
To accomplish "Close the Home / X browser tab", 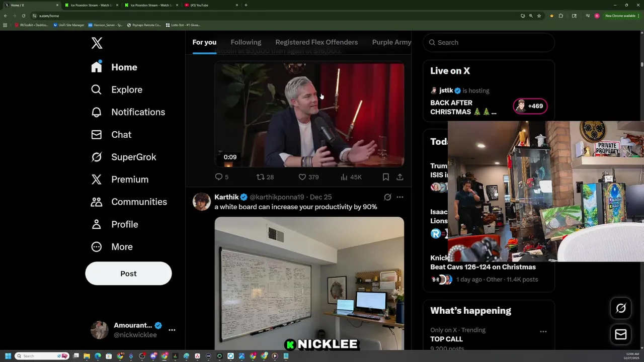I will point(57,5).
